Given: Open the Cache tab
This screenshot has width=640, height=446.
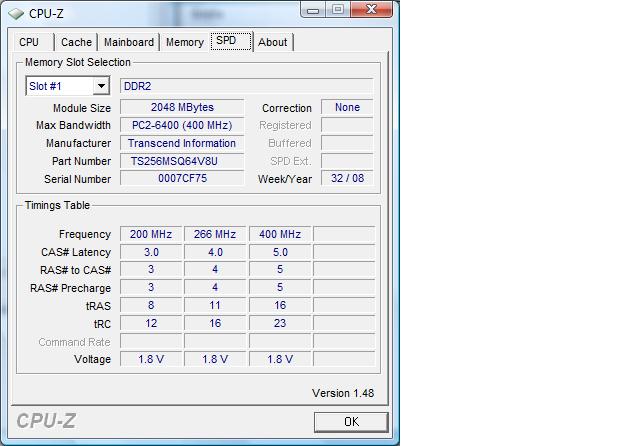Looking at the screenshot, I should [76, 42].
